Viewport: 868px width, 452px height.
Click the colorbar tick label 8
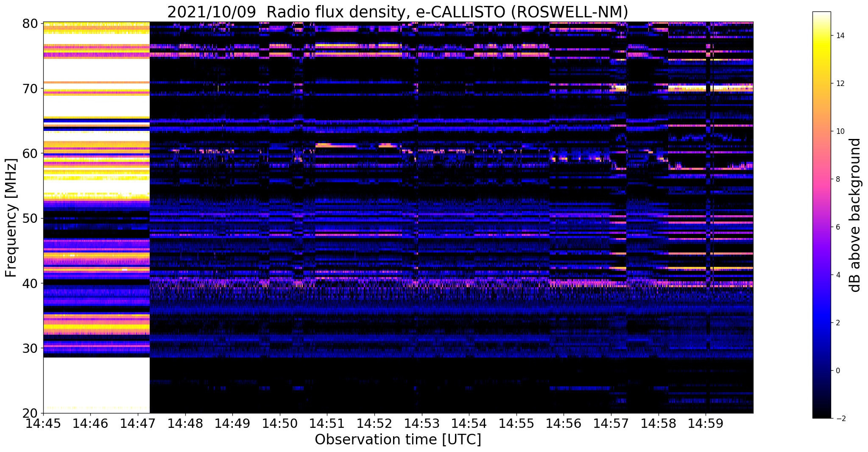tap(837, 179)
